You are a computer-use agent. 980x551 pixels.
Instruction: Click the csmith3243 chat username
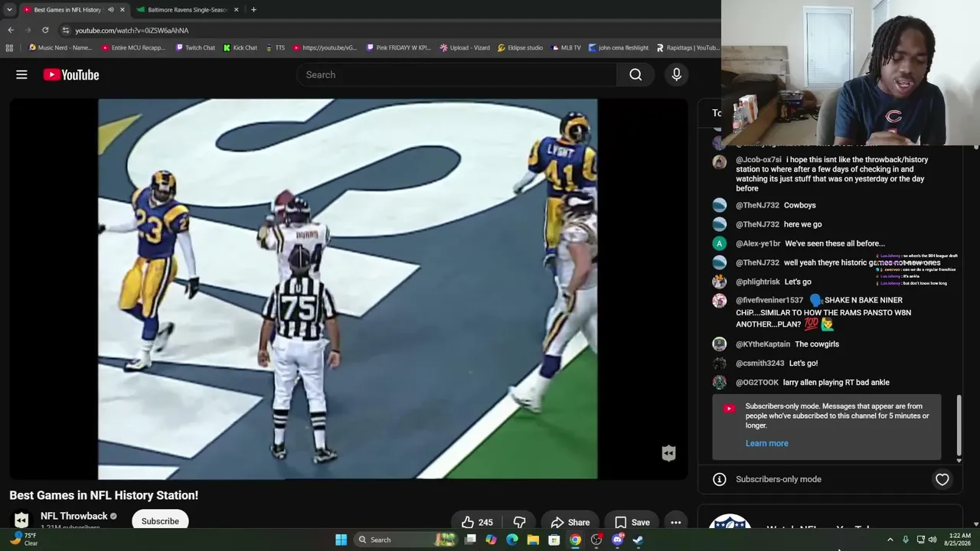pos(760,364)
